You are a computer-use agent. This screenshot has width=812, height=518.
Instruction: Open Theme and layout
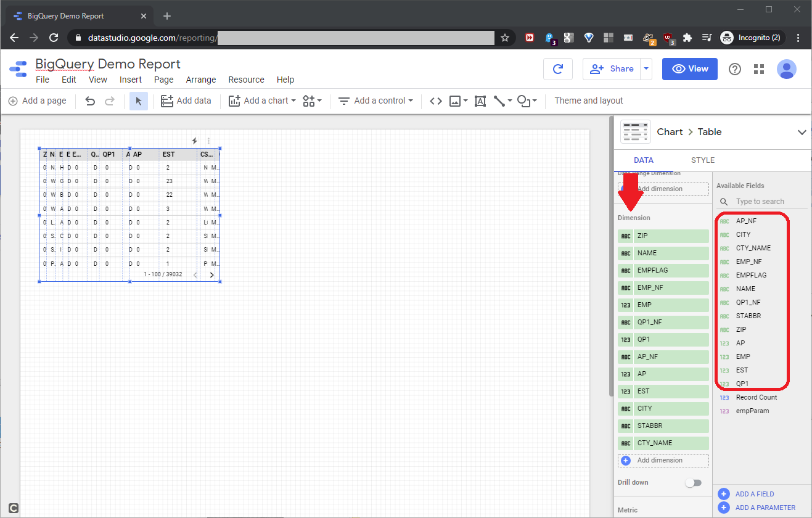(x=589, y=101)
